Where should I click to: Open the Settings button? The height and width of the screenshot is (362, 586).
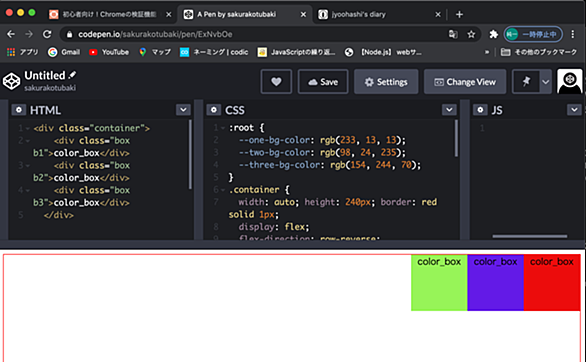pyautogui.click(x=386, y=81)
